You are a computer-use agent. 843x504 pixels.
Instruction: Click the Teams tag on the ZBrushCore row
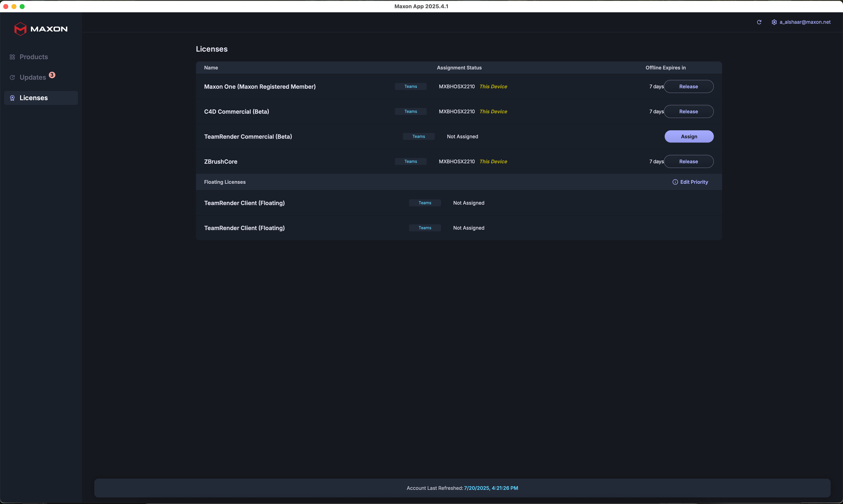(x=411, y=162)
